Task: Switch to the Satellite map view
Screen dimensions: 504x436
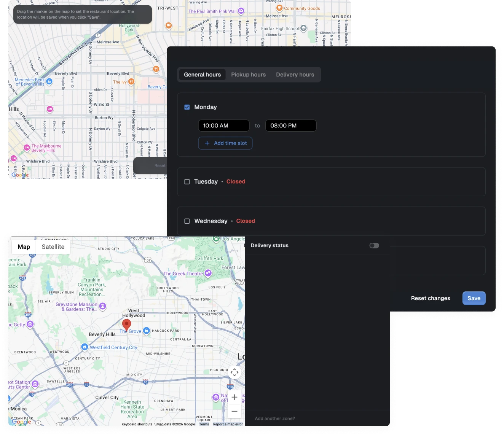Action: coord(53,247)
